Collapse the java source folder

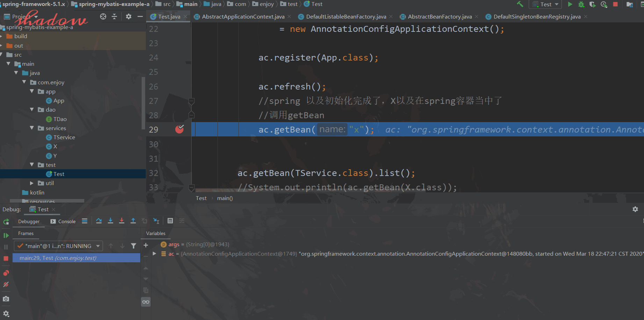tap(16, 73)
